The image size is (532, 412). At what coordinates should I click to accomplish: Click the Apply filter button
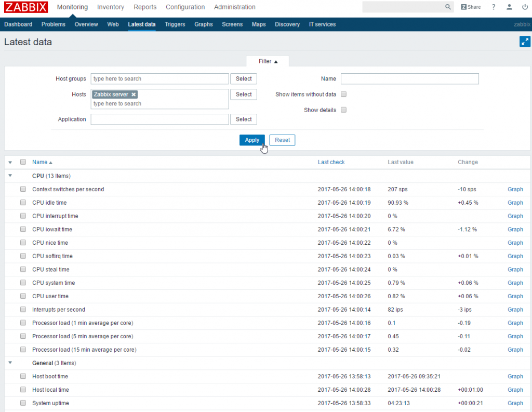pos(252,140)
